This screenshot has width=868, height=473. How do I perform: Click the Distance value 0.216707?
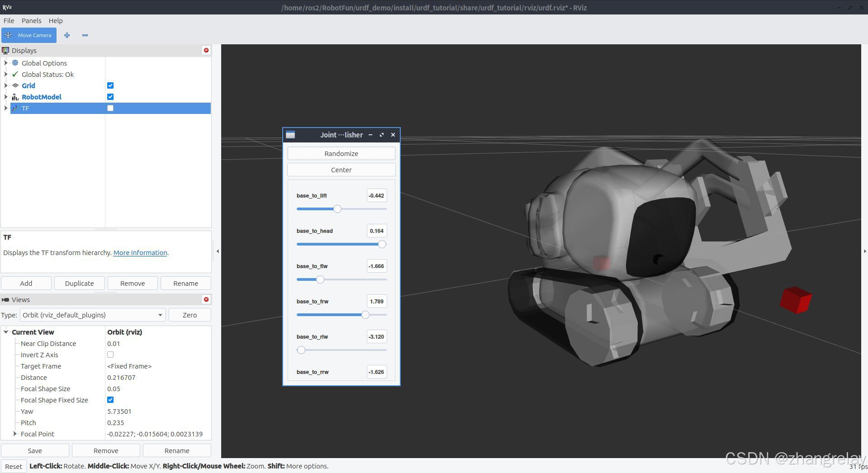(121, 378)
